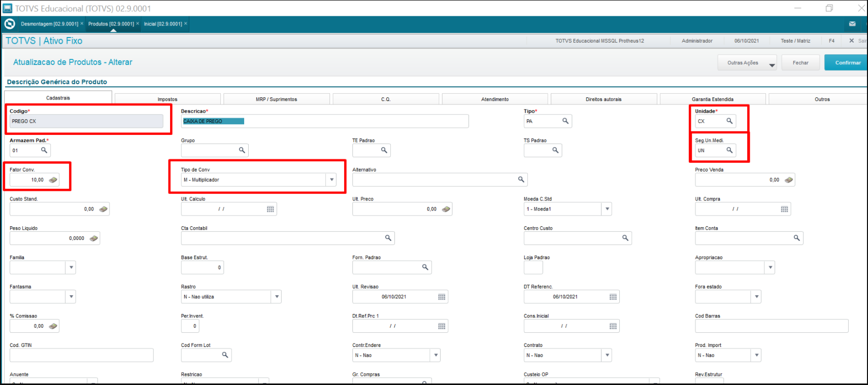Click the Codigo field showing PREGO CX
868x385 pixels.
point(86,121)
